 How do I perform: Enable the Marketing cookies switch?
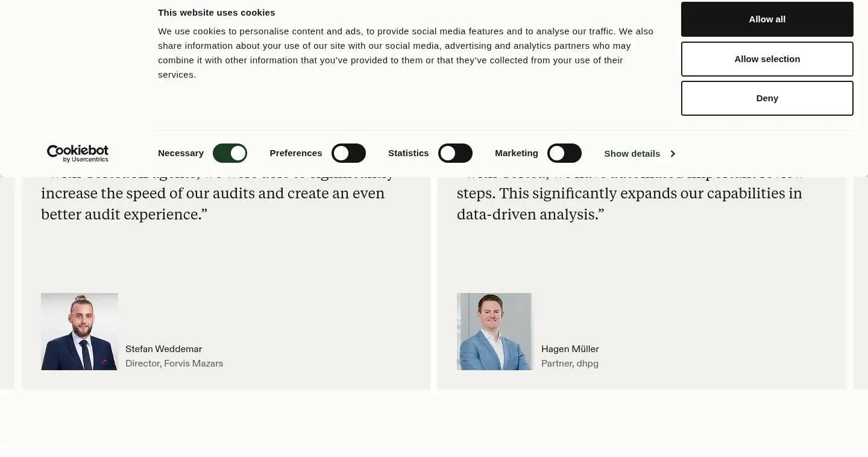564,153
